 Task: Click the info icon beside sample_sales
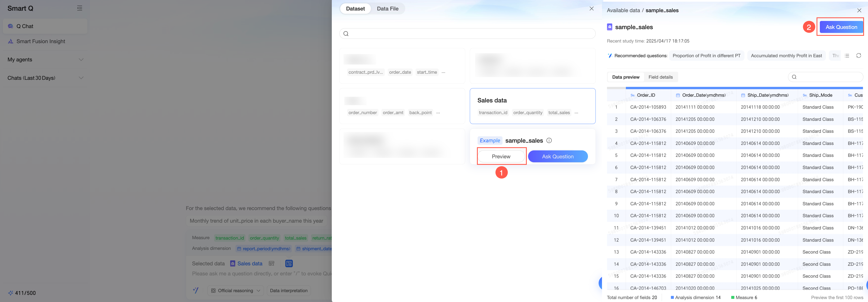(549, 141)
